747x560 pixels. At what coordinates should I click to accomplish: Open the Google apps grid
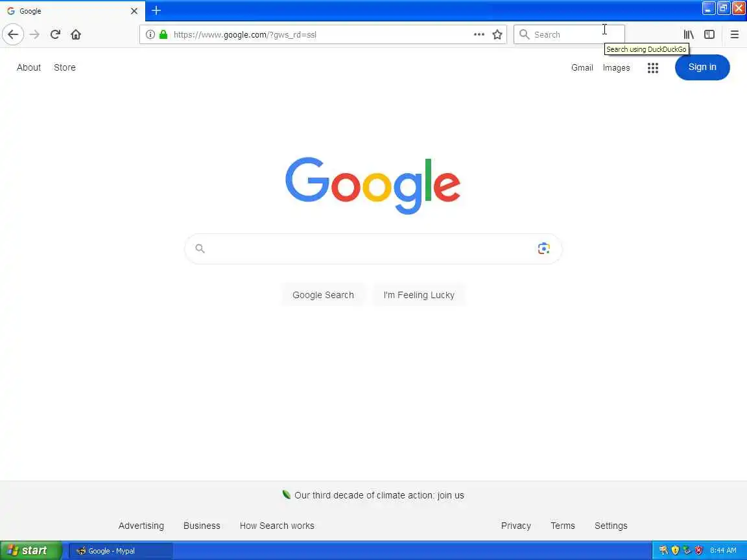(653, 67)
